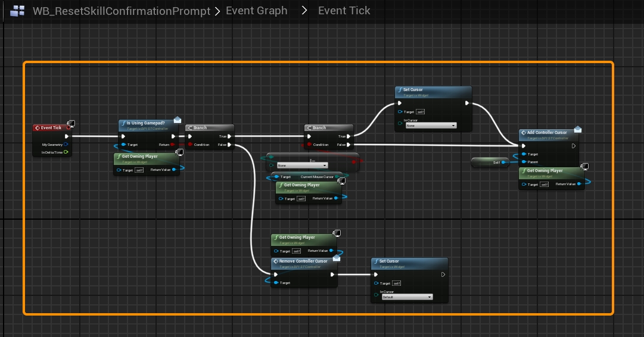This screenshot has height=337, width=644.
Task: Click Add Controller Cursor's output execution pin
Action: click(x=574, y=146)
